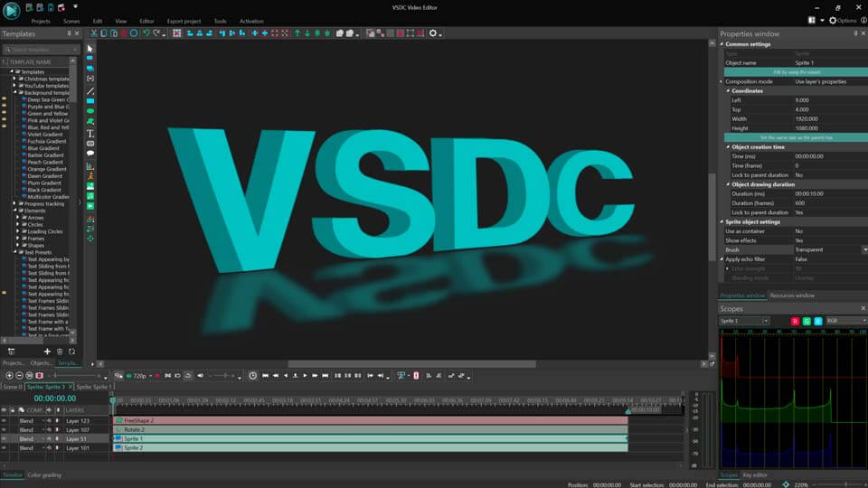868x488 pixels.
Task: Select the Chart tool in left toolbar
Action: 90,166
